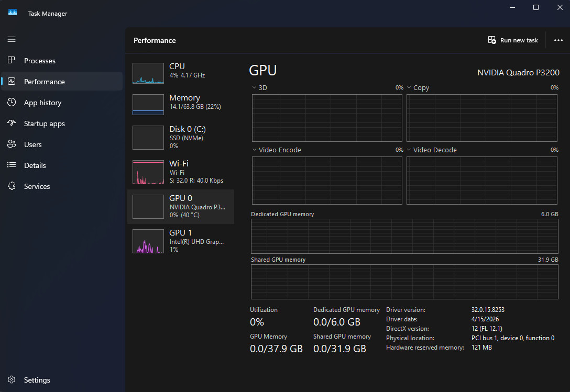This screenshot has height=392, width=570.
Task: Toggle the hamburger navigation menu
Action: click(12, 39)
